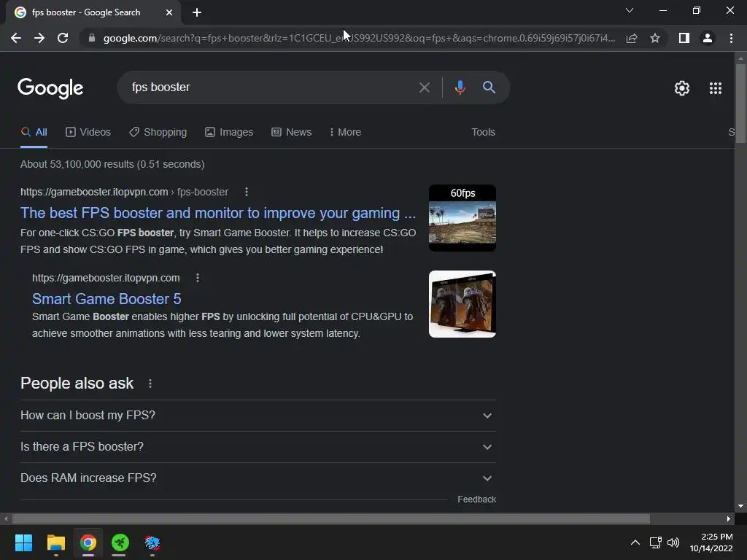Open a new tab with the plus button
The height and width of the screenshot is (560, 747).
pyautogui.click(x=197, y=12)
